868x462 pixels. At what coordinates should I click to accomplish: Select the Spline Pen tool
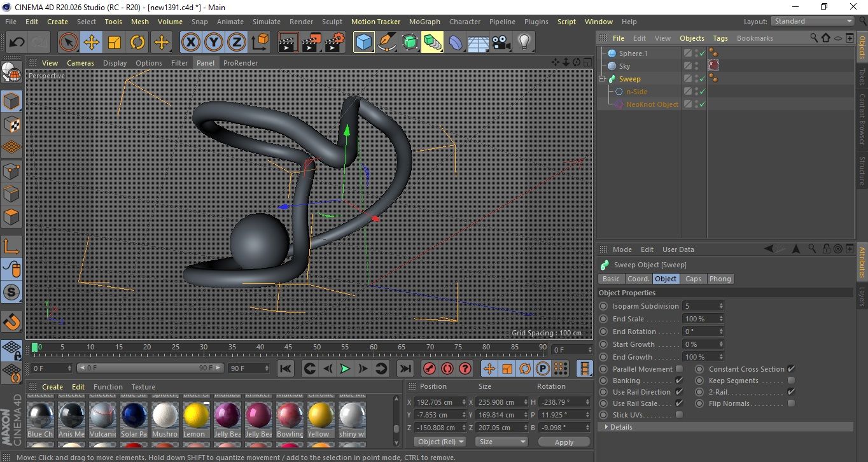(x=387, y=43)
